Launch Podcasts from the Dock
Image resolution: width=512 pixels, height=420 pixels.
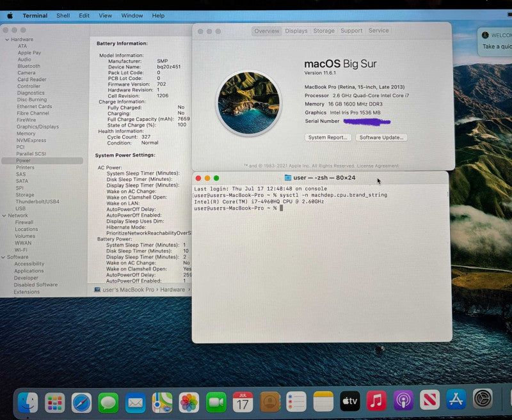pyautogui.click(x=403, y=400)
